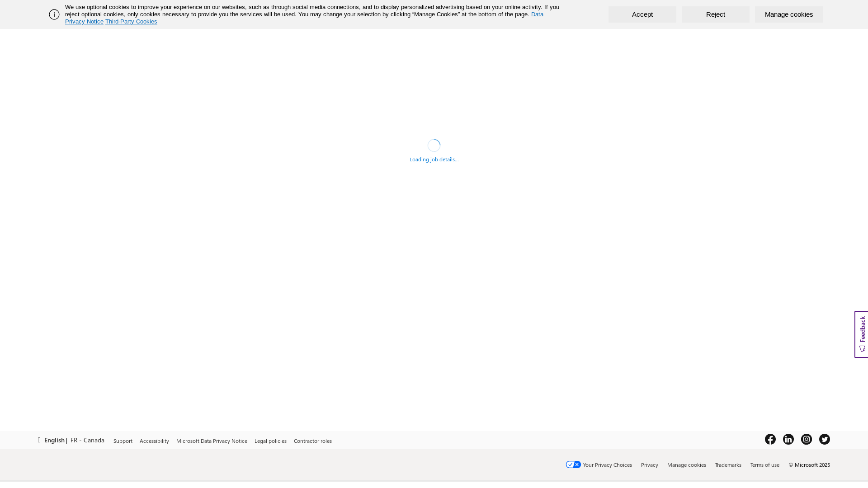Viewport: 868px width, 488px height.
Task: Open Your Privacy Choices link
Action: tap(608, 465)
